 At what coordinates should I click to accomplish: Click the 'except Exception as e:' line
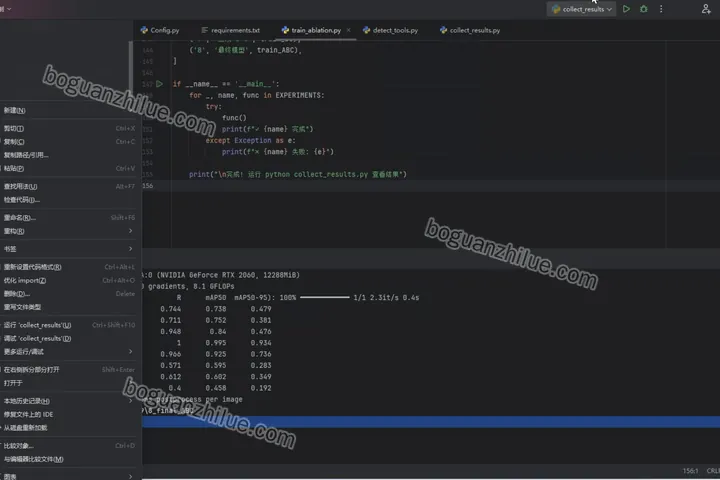(x=250, y=141)
